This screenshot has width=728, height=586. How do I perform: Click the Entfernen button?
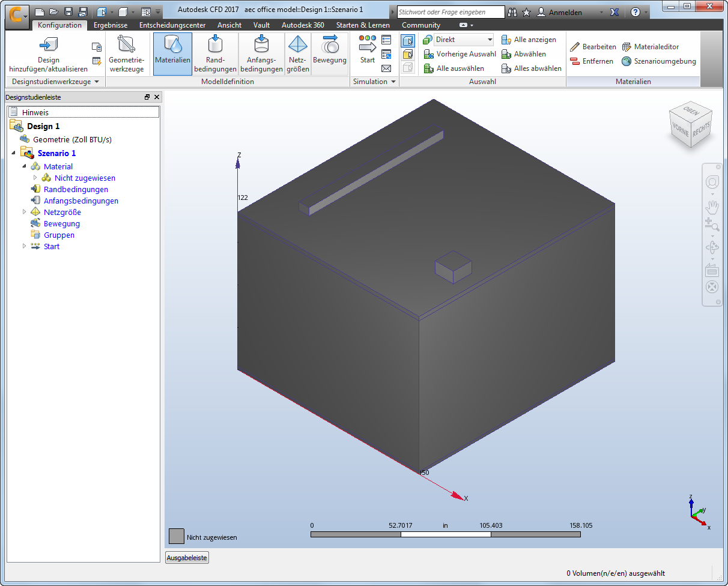[592, 61]
